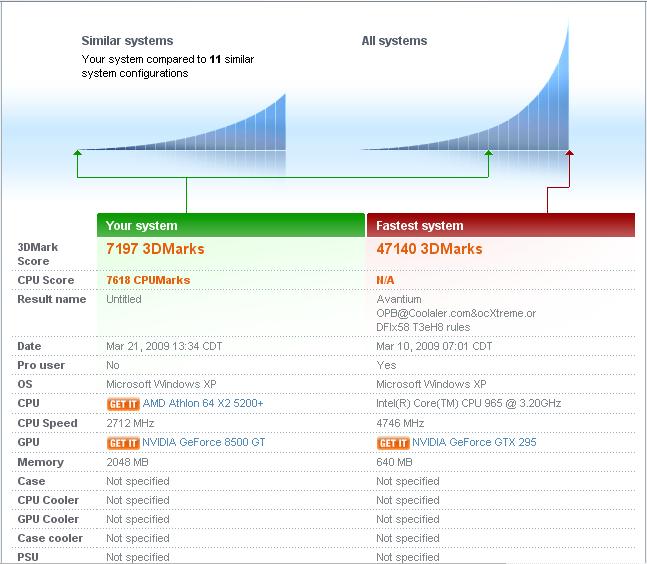Click the Untitled result name
This screenshot has width=647, height=564.
124,299
